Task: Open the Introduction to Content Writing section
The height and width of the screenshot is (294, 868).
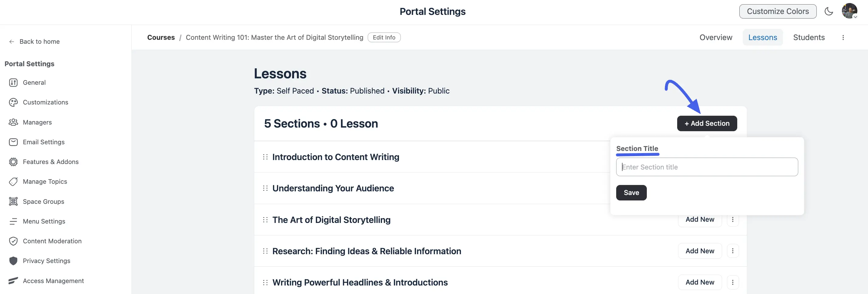Action: [x=336, y=157]
